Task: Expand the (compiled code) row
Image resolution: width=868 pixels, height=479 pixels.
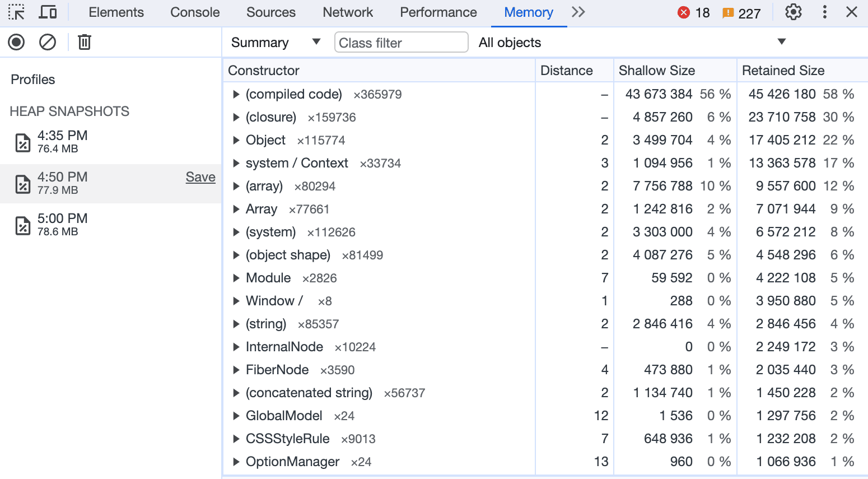Action: click(x=236, y=95)
